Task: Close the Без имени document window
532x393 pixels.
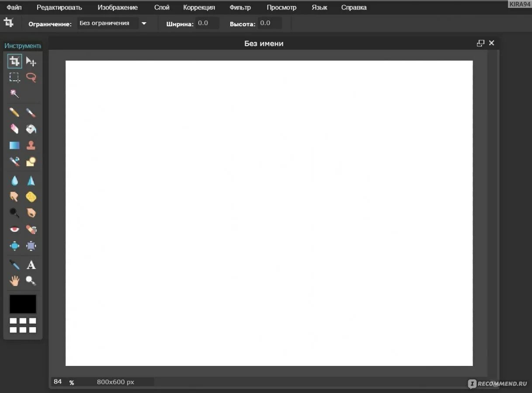Action: point(491,43)
